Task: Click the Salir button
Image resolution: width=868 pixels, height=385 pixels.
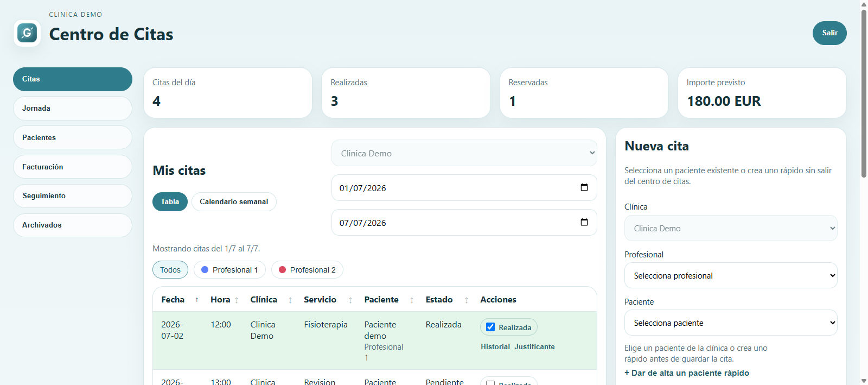Action: tap(829, 33)
